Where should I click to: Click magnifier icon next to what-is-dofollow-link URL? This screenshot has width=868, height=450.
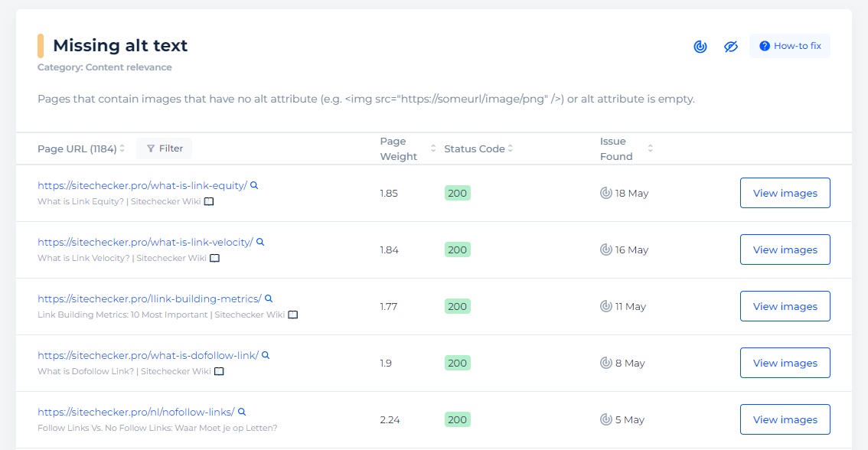click(x=266, y=355)
